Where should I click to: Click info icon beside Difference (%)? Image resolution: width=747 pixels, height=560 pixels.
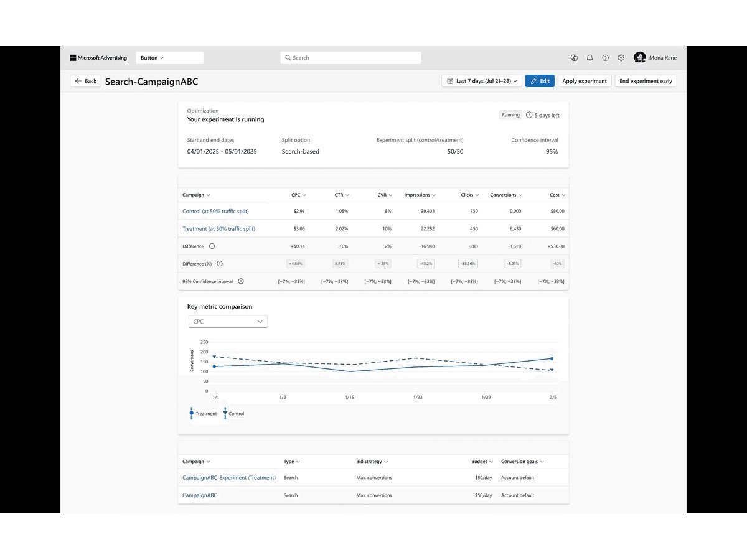coord(220,264)
